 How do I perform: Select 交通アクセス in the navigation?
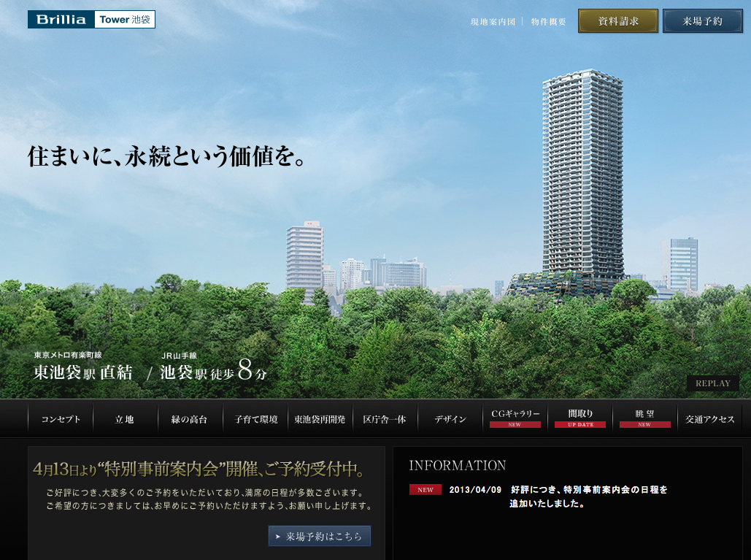(x=710, y=419)
